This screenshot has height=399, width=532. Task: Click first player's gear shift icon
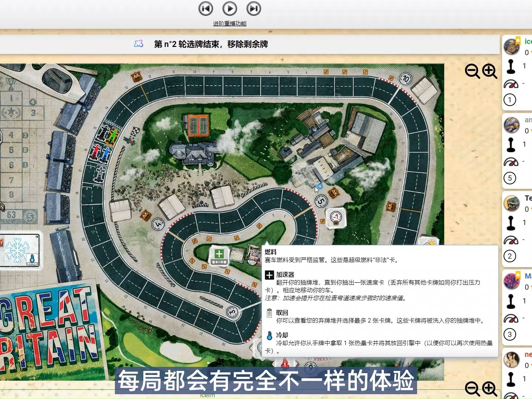pyautogui.click(x=511, y=66)
